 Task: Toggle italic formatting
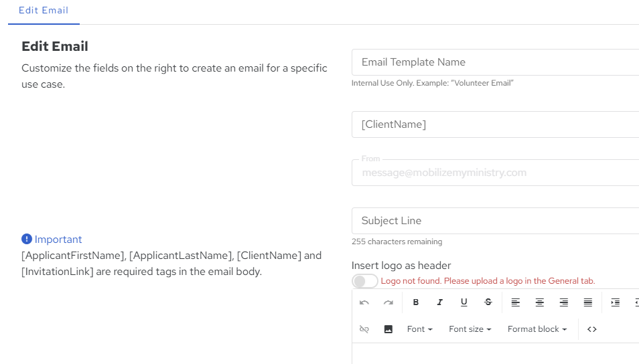click(x=439, y=302)
